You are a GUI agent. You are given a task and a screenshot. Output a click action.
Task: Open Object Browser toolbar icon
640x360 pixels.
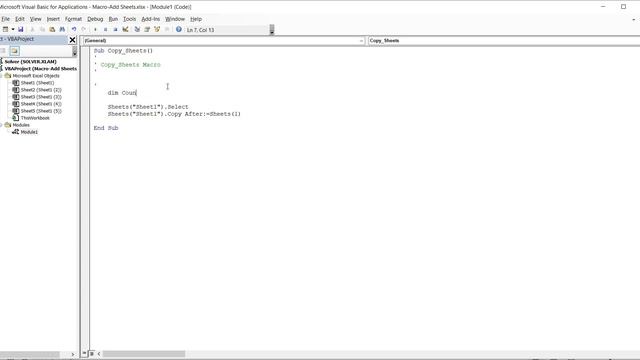(157, 29)
